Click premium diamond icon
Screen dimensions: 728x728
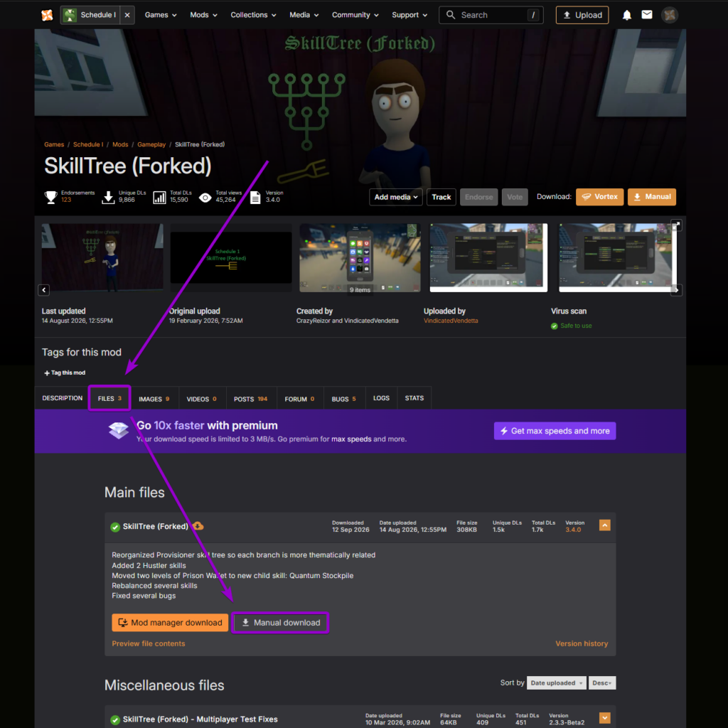pyautogui.click(x=119, y=430)
